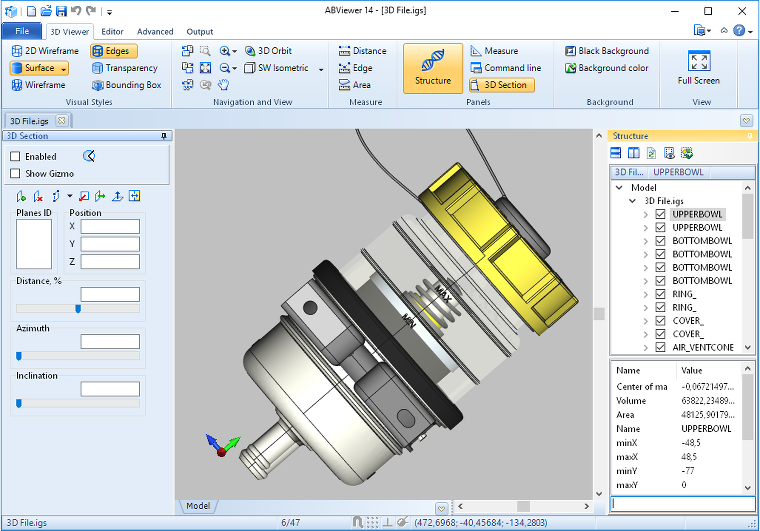
Task: Toggle Transparency visual style
Action: pyautogui.click(x=125, y=68)
